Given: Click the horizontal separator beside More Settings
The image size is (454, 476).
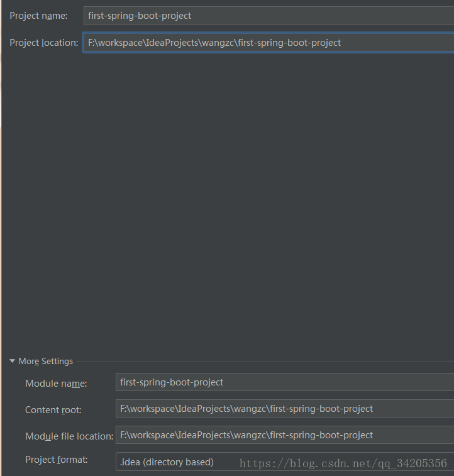Looking at the screenshot, I should click(x=265, y=362).
